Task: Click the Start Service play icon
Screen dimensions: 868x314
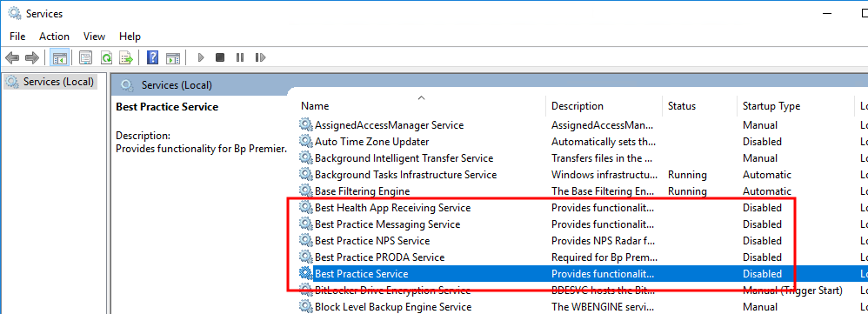Action: point(201,57)
